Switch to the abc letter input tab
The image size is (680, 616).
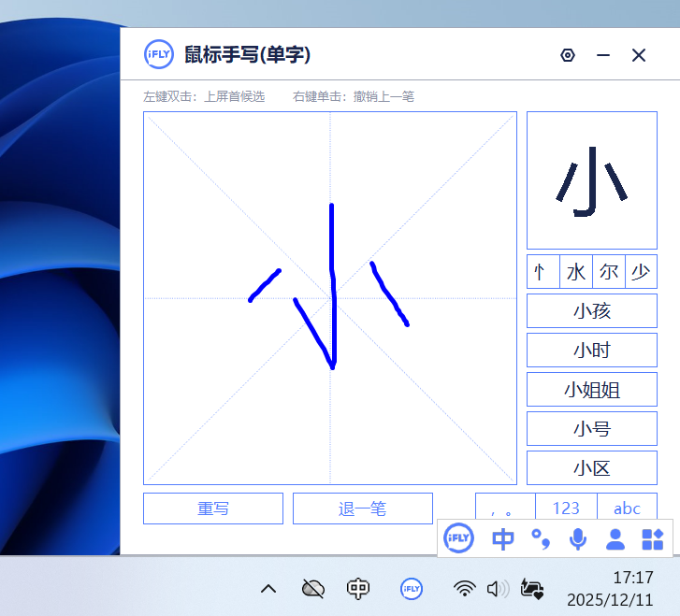click(627, 509)
